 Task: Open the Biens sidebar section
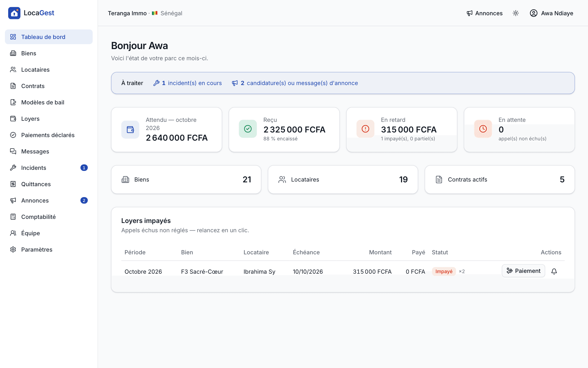49,53
